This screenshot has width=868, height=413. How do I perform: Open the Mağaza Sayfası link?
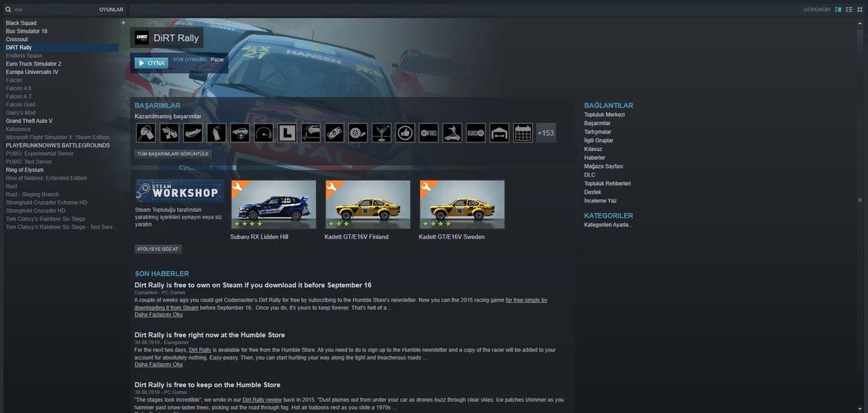603,166
